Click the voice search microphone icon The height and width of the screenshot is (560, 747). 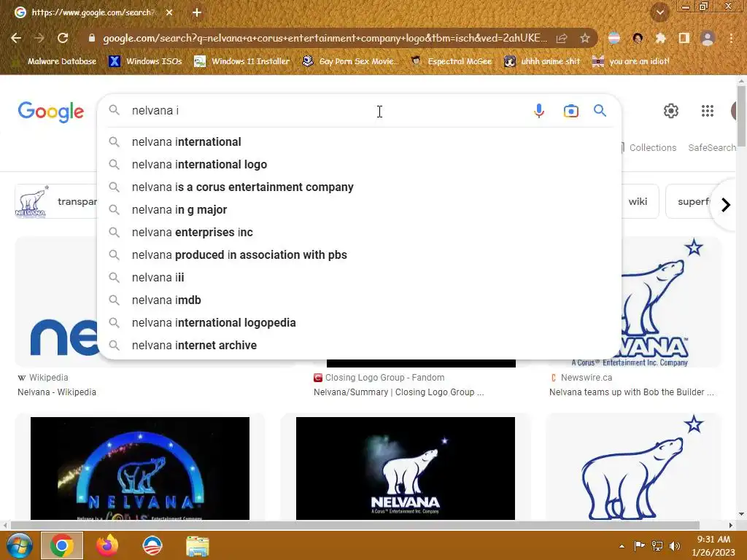539,111
